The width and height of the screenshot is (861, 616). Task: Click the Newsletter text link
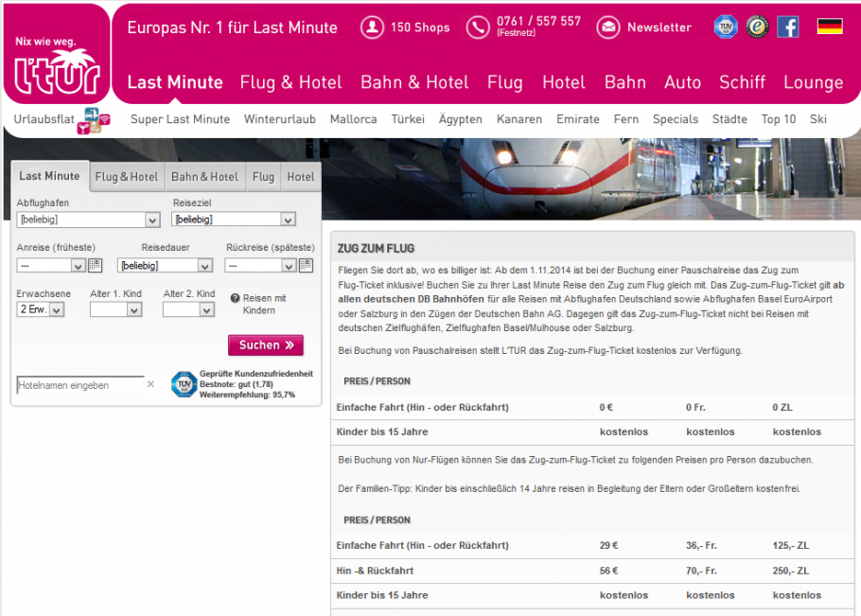pos(659,27)
